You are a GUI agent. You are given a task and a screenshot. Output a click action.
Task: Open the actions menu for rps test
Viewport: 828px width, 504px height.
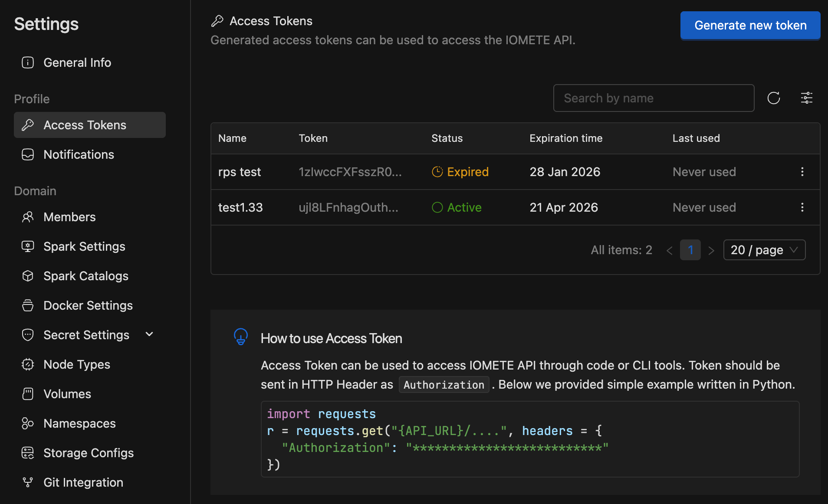(x=802, y=172)
